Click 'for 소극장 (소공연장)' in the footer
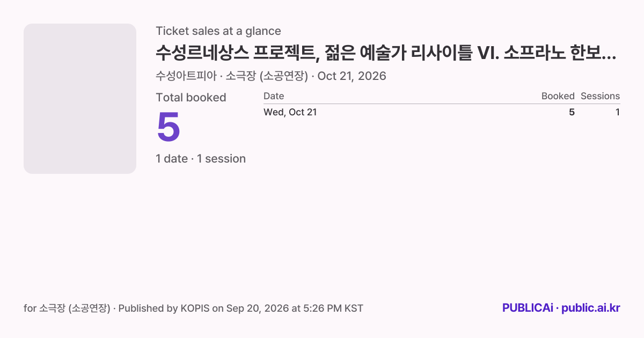 pyautogui.click(x=67, y=308)
